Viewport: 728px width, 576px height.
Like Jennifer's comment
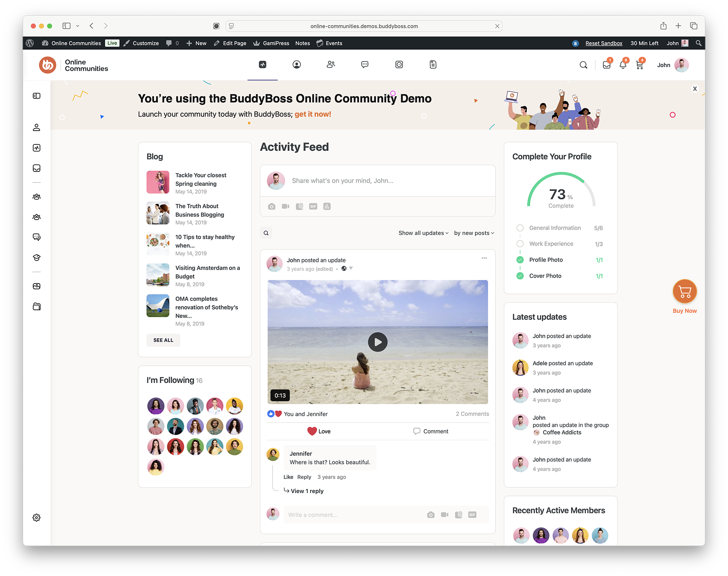[x=288, y=477]
